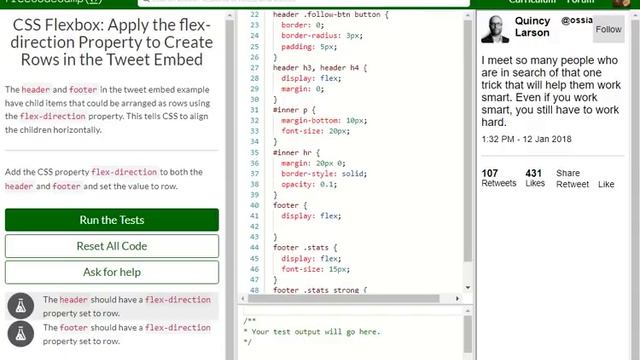Click flask icon for header flex-direction test
Screen dimensions: 640x360
pyautogui.click(x=20, y=306)
